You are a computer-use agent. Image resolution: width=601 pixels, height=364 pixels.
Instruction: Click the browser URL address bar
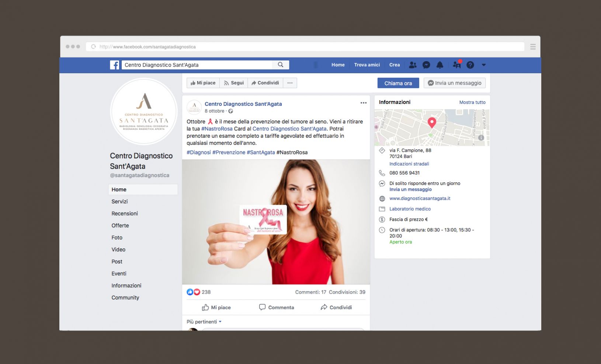coord(305,47)
